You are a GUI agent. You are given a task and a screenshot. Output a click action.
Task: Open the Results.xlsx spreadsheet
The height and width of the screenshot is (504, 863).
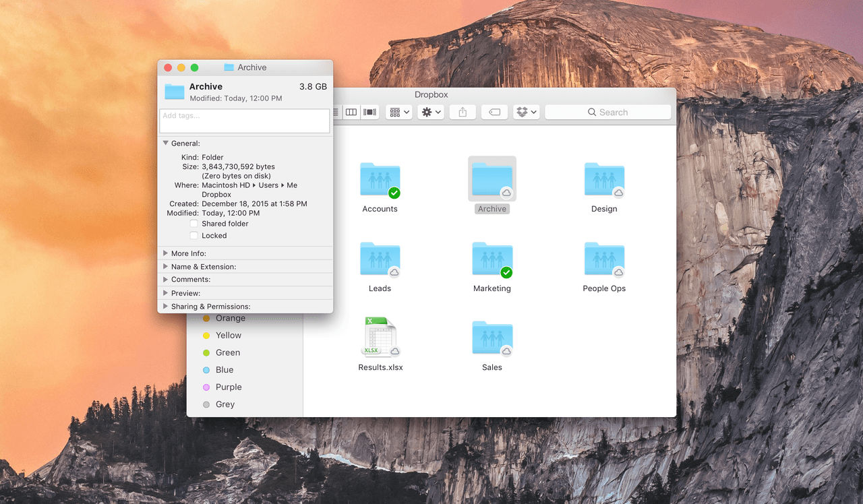[380, 337]
